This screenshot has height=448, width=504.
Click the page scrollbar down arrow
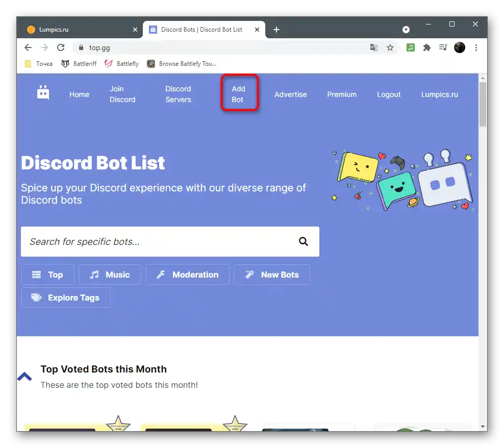point(483,427)
